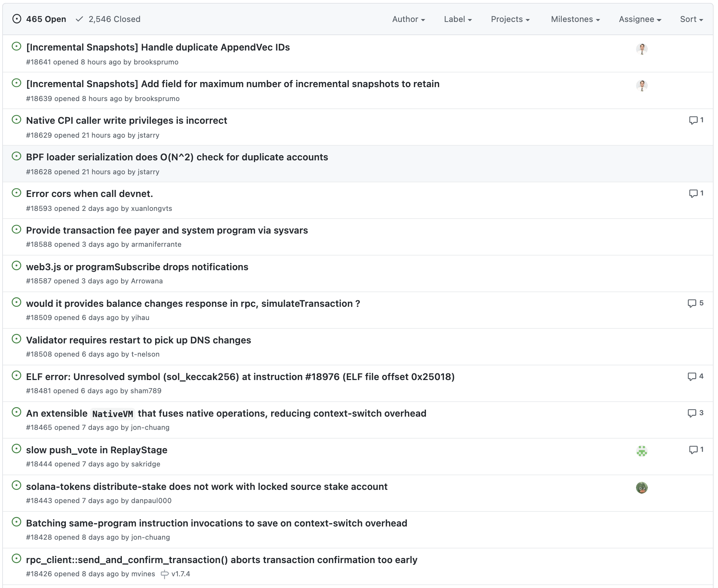The image size is (718, 588).
Task: Open the Author filter dropdown
Action: coord(408,19)
